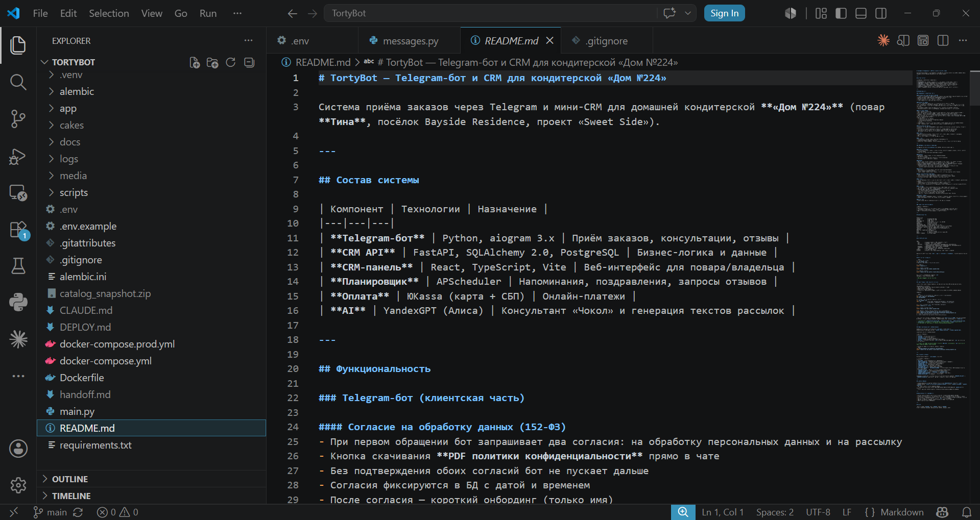Open the Selection menu
Screen dimensions: 980x520
click(109, 13)
